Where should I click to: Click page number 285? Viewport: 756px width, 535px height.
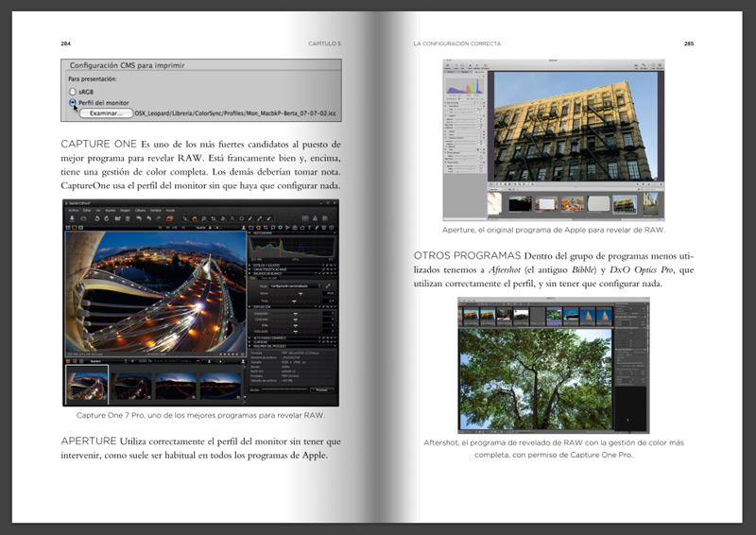(689, 43)
